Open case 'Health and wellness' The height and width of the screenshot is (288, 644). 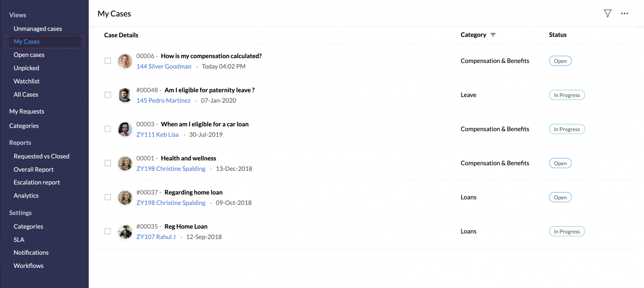(x=188, y=158)
